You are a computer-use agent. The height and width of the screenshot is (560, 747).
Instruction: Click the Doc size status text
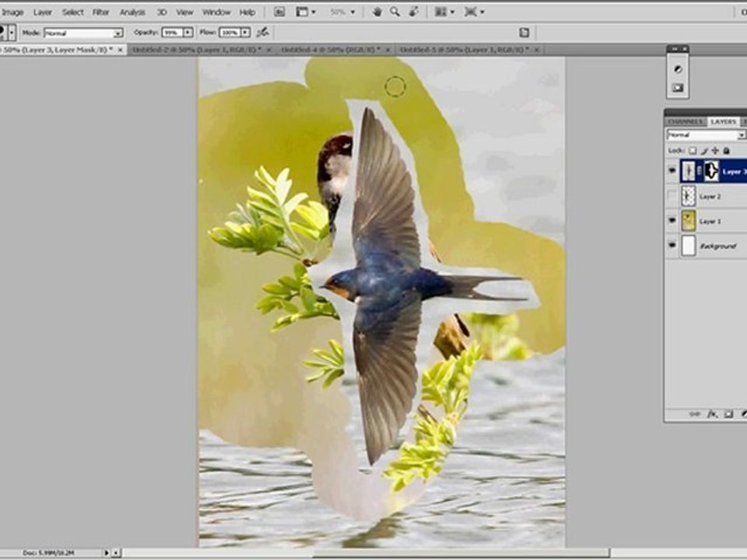pos(48,553)
